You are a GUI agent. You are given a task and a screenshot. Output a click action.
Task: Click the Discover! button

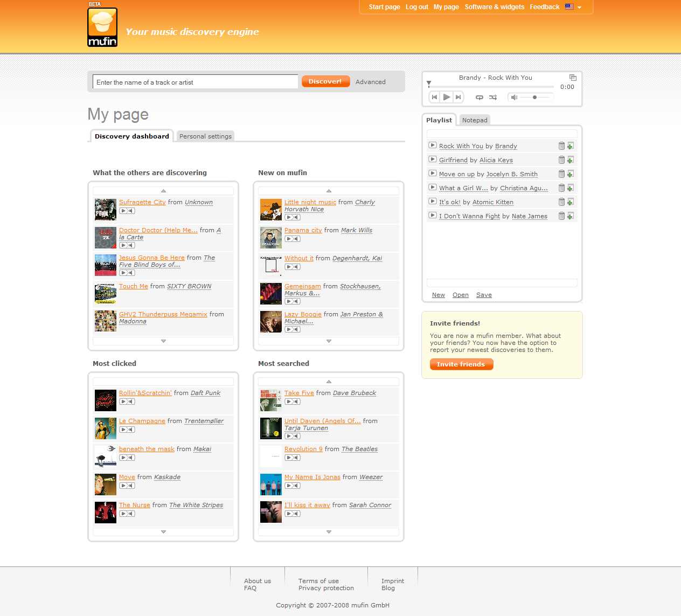[325, 81]
